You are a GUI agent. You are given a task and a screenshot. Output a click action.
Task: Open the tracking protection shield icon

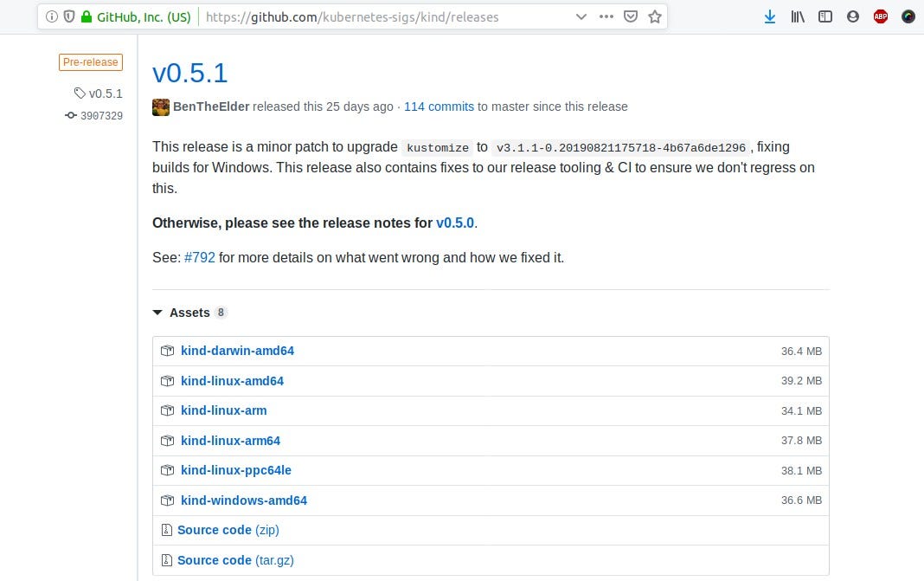point(69,17)
